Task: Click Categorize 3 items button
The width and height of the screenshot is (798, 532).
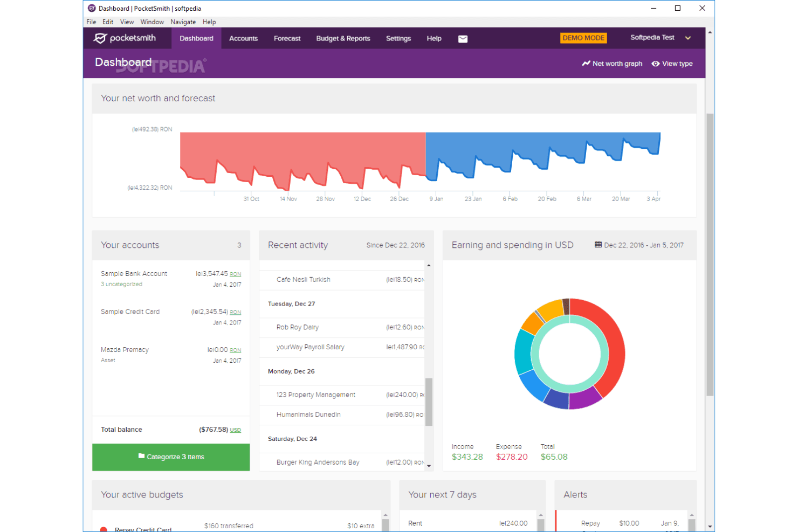Action: 171,457
